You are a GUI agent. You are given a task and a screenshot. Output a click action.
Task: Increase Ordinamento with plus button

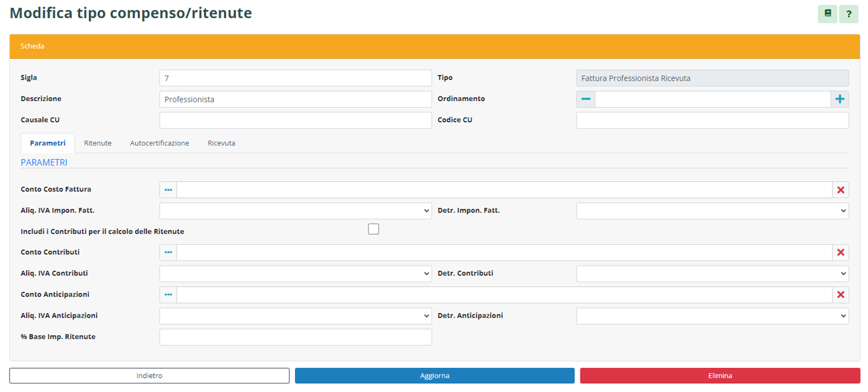point(840,99)
